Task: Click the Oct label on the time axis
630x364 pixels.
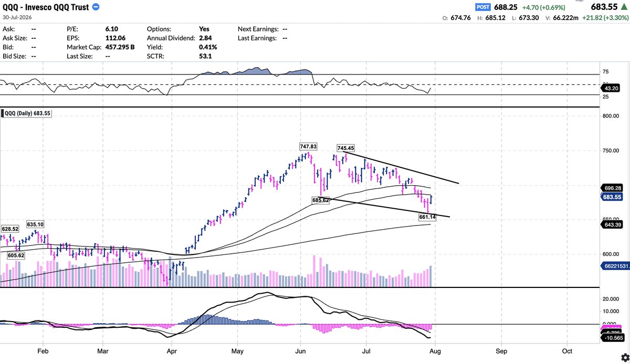Action: point(566,350)
